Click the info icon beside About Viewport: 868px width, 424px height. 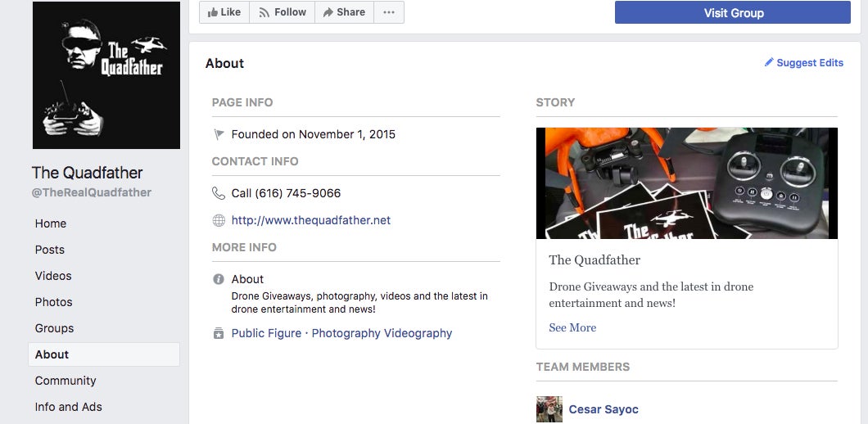click(x=219, y=279)
